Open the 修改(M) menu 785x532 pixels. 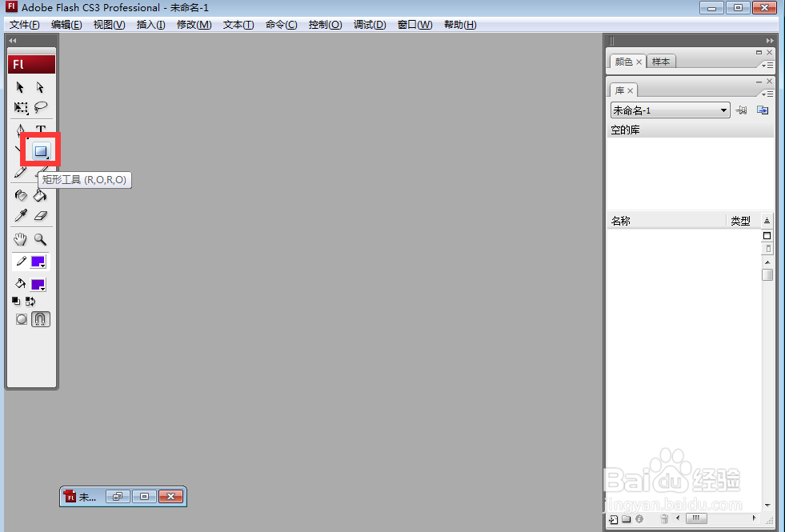pos(194,25)
